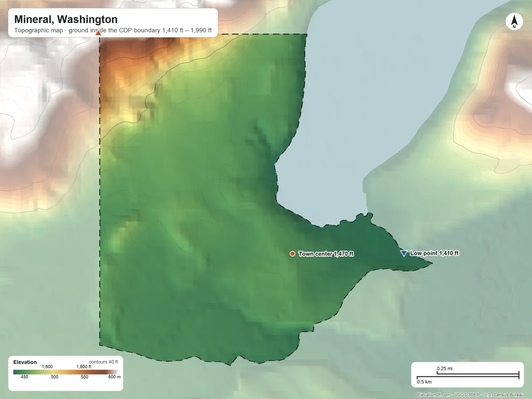Click the 'Elevation' legend heading
The width and height of the screenshot is (532, 399).
[x=25, y=362]
